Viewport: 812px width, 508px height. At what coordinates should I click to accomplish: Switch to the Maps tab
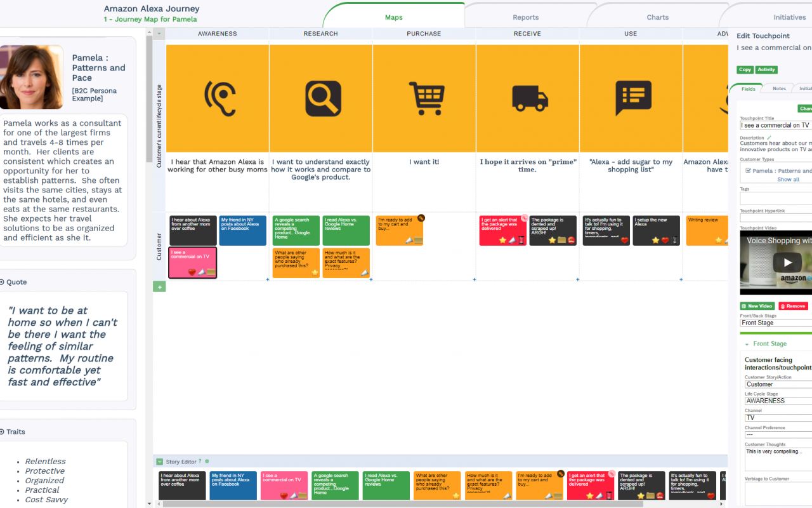point(394,17)
